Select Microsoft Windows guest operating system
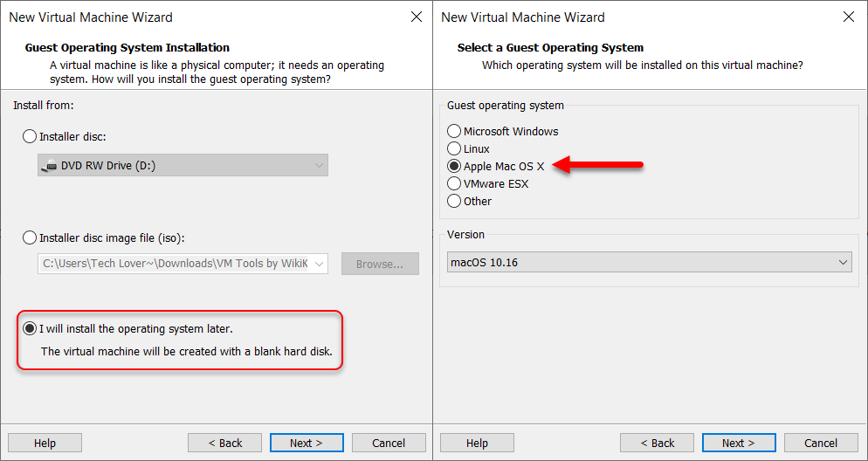This screenshot has height=461, width=868. tap(454, 131)
